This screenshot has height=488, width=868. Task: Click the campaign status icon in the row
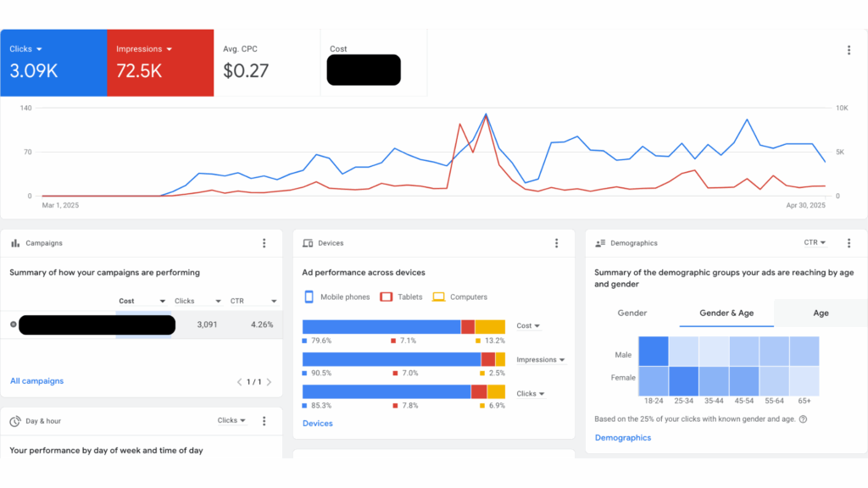[13, 324]
